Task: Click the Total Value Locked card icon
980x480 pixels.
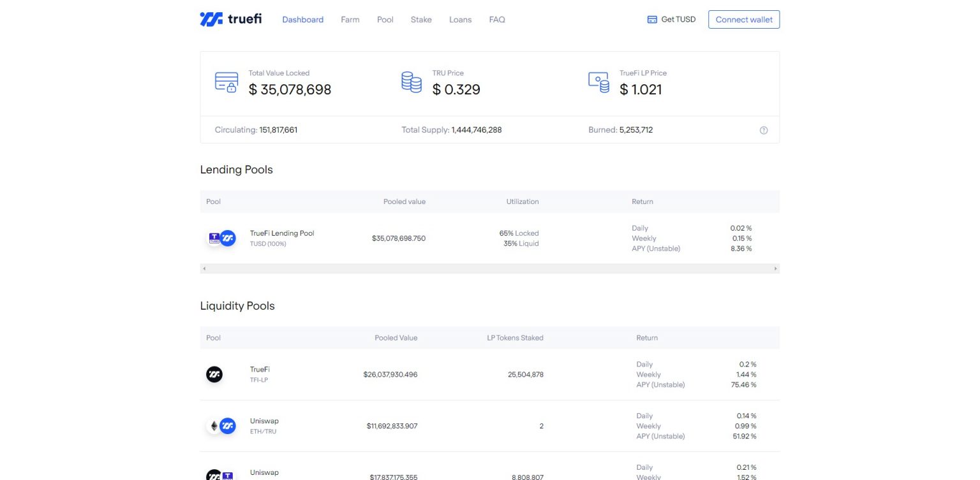Action: [226, 82]
